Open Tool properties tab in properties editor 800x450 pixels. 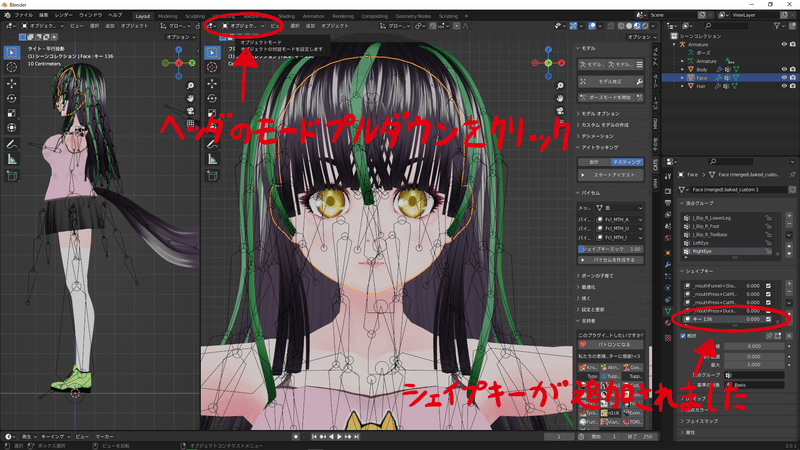pyautogui.click(x=668, y=176)
